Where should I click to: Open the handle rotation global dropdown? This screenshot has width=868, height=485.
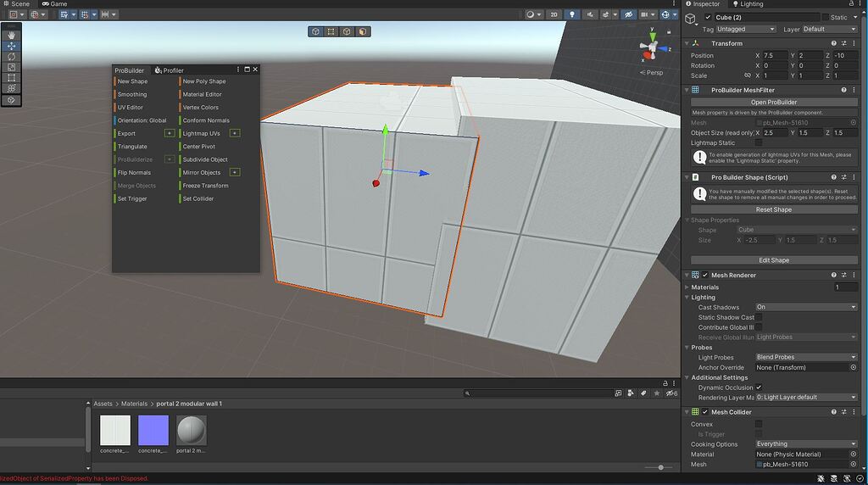coord(37,14)
